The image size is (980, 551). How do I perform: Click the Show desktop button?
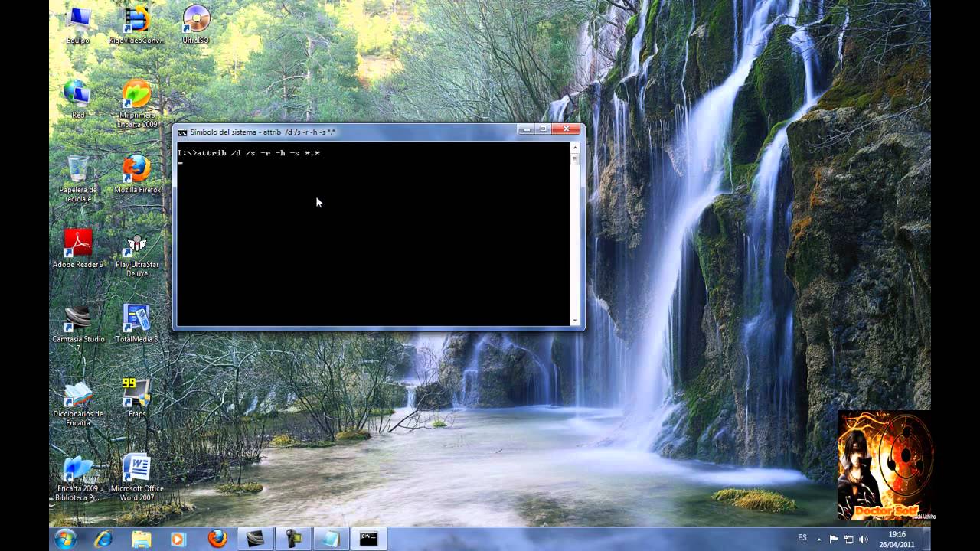pyautogui.click(x=925, y=539)
